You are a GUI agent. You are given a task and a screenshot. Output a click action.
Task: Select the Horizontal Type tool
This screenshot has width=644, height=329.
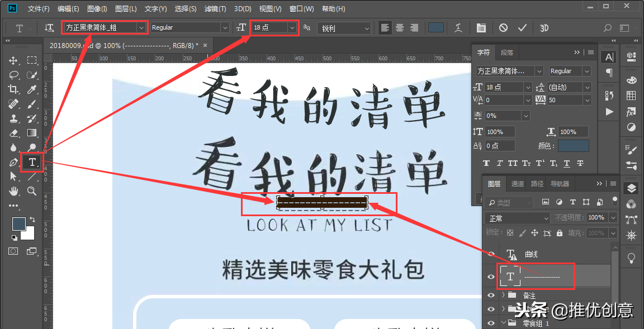click(x=32, y=162)
